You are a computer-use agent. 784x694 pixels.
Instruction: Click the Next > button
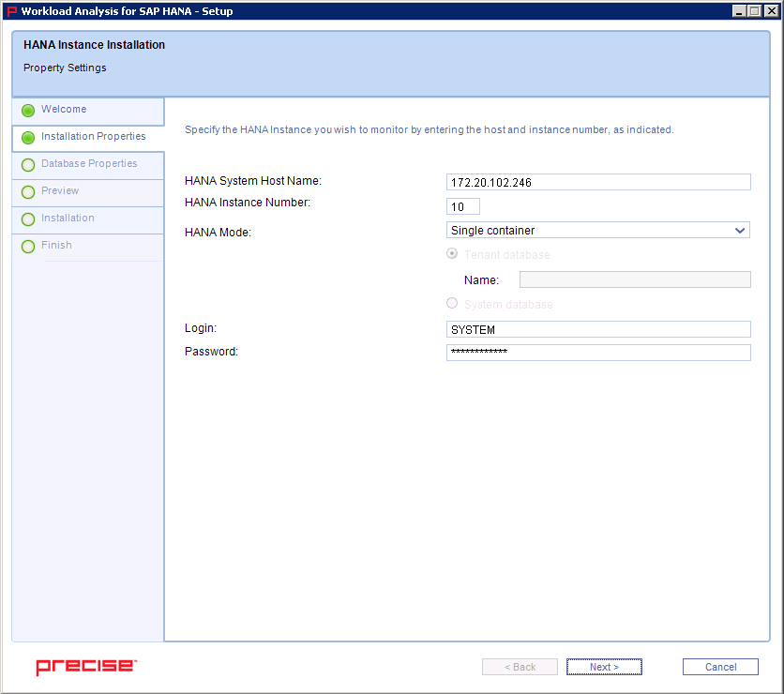(x=604, y=667)
